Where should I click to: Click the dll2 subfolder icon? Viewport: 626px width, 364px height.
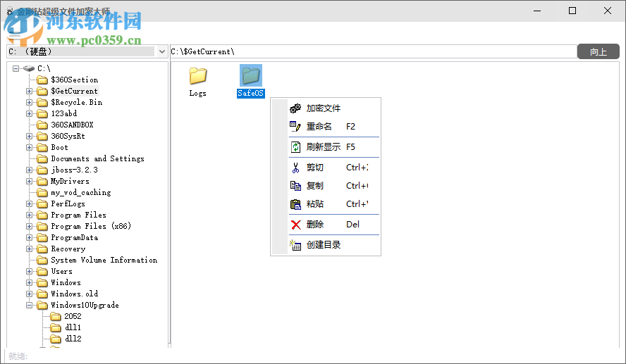click(56, 339)
